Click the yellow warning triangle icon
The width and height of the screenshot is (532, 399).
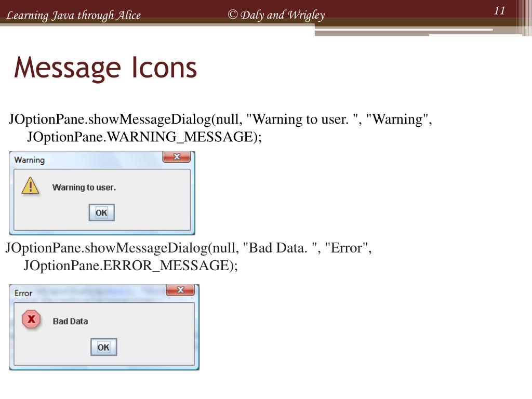30,186
